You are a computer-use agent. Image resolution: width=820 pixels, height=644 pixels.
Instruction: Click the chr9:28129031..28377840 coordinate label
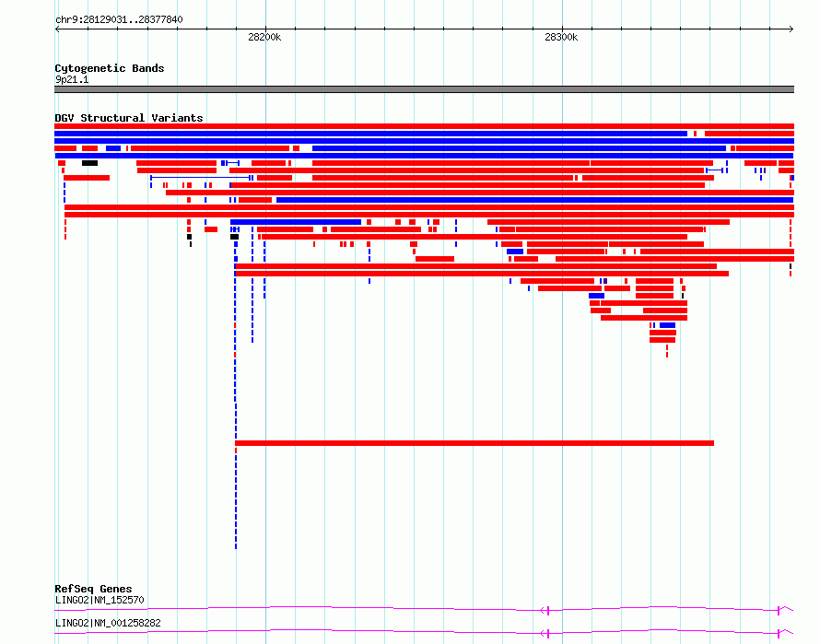(119, 20)
